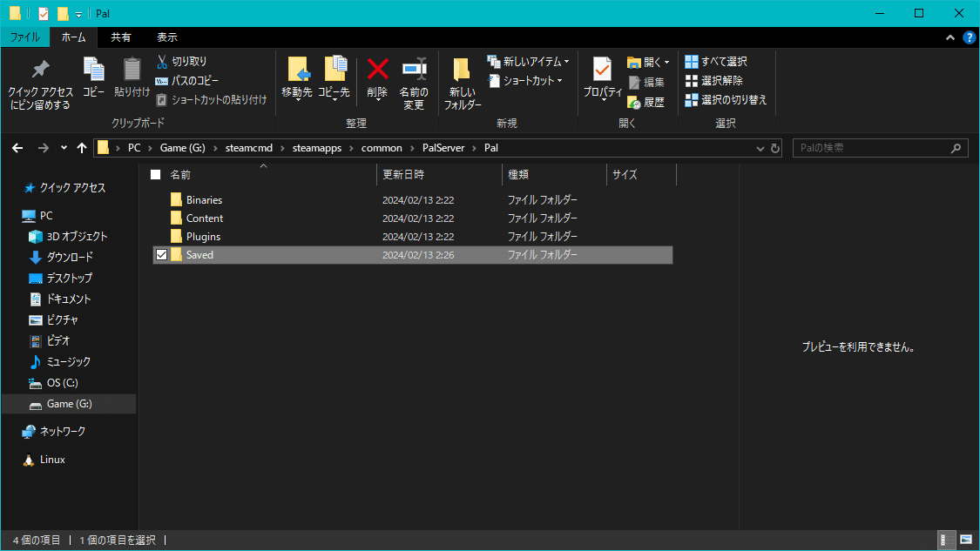This screenshot has height=551, width=980.
Task: Click Game (G:) in the breadcrumb
Action: pos(183,148)
